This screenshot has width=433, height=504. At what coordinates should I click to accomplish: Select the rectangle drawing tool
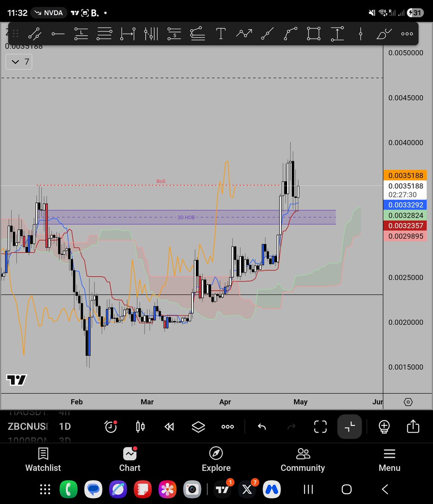(314, 34)
